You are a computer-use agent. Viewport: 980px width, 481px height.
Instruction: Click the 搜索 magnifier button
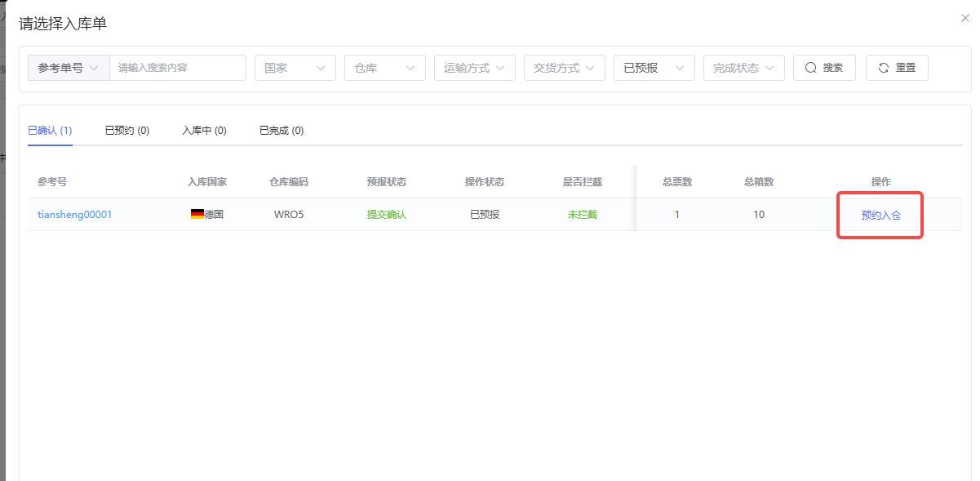824,68
